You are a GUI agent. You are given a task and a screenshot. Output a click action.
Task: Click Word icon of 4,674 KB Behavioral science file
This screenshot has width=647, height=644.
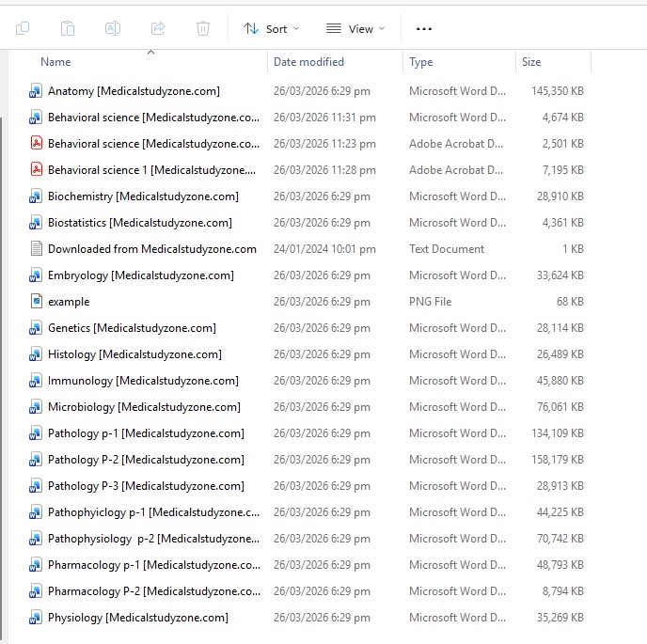coord(36,118)
